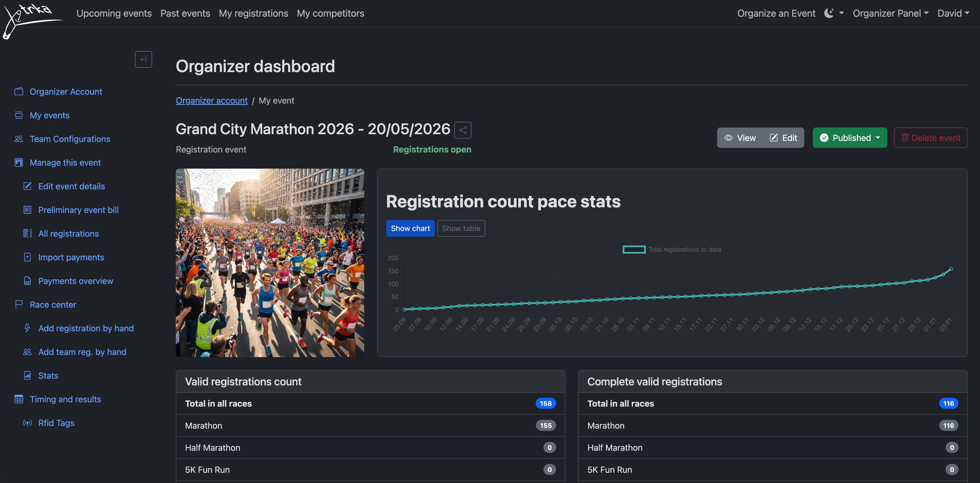Click the Edit button for the event
The height and width of the screenshot is (483, 980).
pos(783,137)
